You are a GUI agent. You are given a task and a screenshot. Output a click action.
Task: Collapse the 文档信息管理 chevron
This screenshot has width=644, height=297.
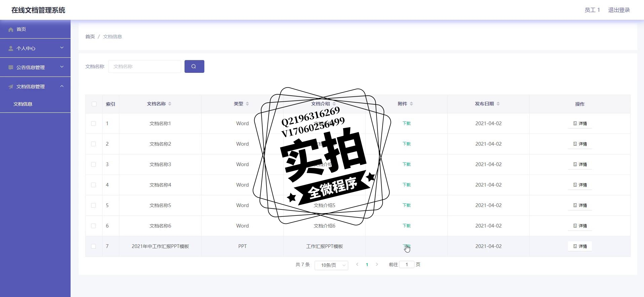tap(62, 86)
